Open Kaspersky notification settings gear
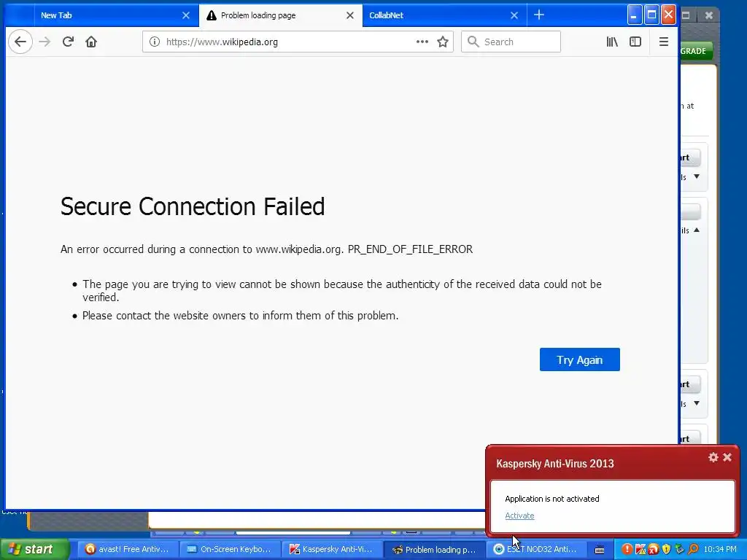The height and width of the screenshot is (560, 747). (713, 457)
